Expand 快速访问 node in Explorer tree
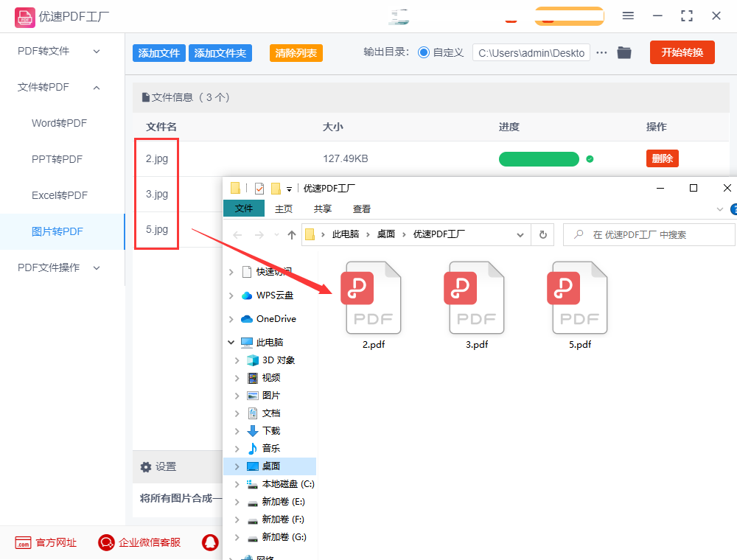The image size is (737, 560). [x=231, y=272]
